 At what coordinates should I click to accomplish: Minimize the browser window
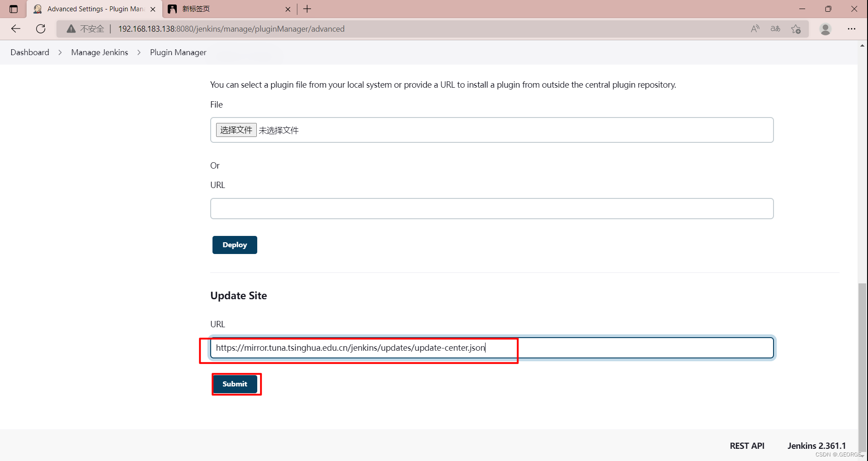802,9
